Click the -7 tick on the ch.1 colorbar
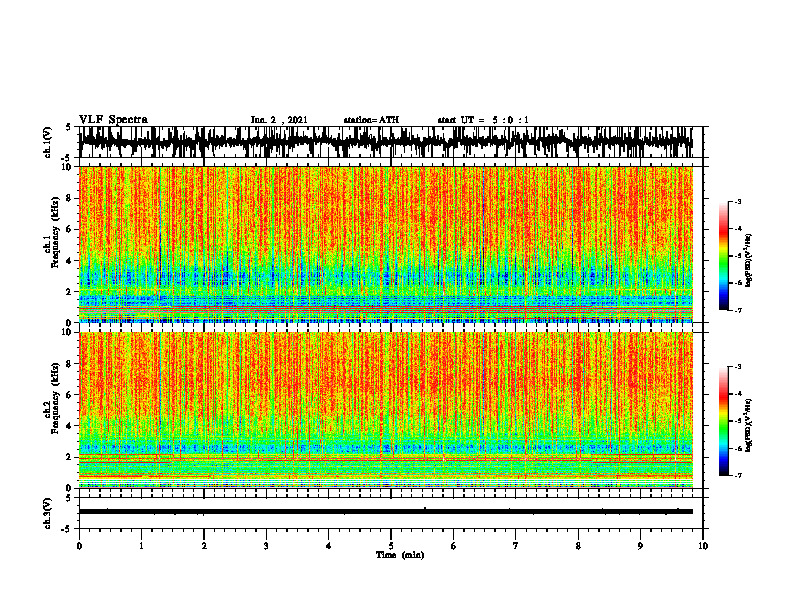Screen dimensions: 792x612 tap(738, 310)
